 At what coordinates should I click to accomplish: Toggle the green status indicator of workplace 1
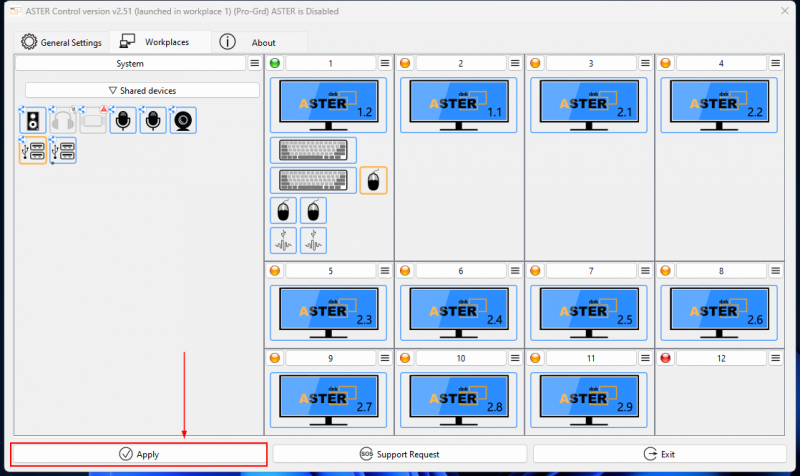(275, 63)
